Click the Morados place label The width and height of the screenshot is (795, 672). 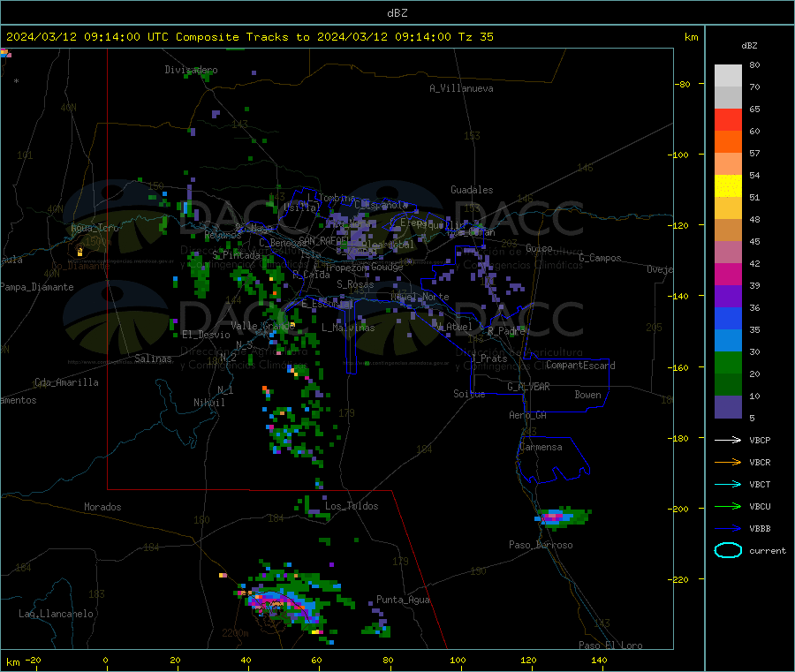tap(102, 507)
